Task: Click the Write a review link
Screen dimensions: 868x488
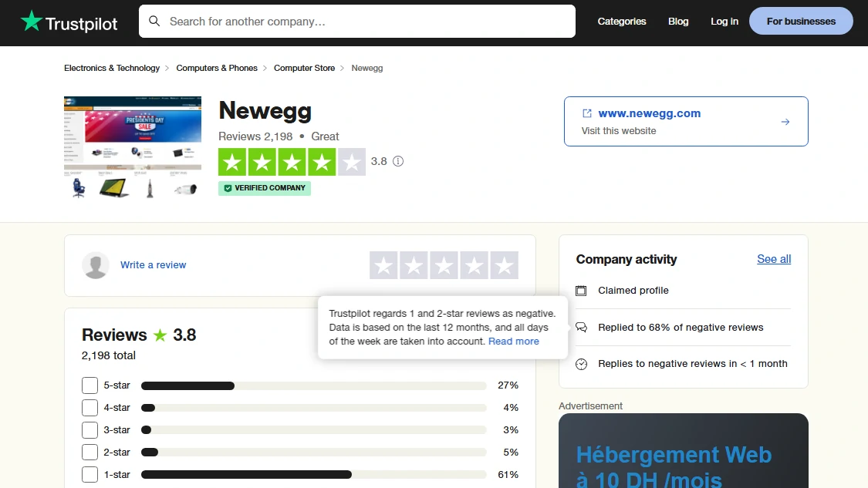Action: tap(154, 265)
